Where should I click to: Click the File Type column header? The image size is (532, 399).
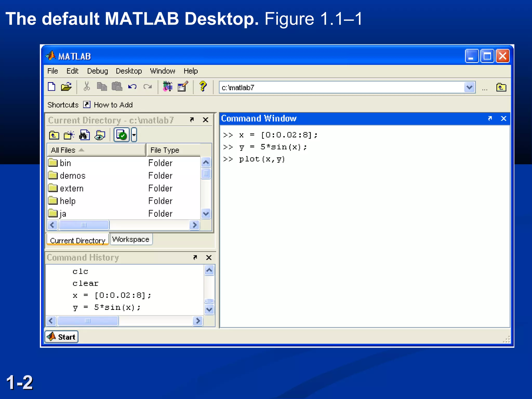coord(174,150)
